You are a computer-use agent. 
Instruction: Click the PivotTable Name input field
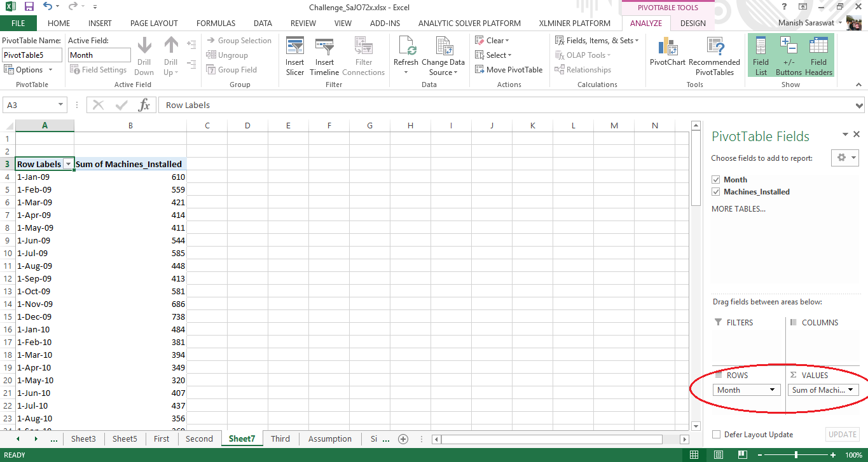click(x=32, y=55)
